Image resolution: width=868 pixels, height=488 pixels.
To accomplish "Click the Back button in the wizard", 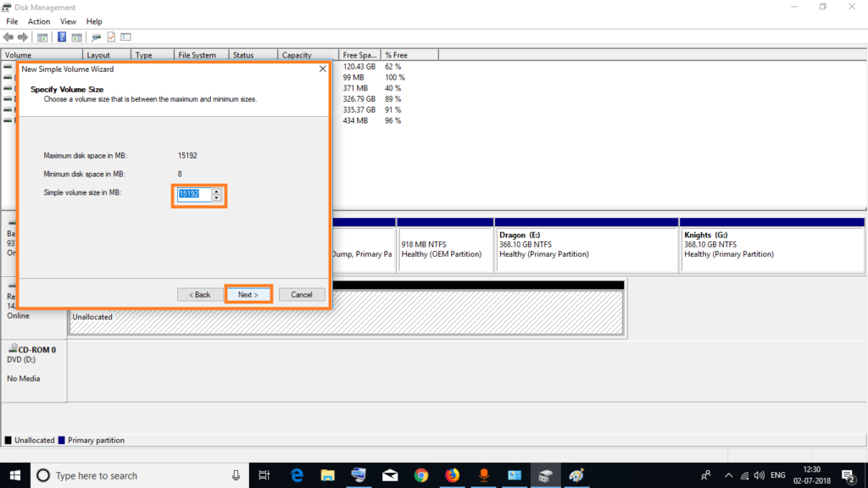I will (x=199, y=294).
